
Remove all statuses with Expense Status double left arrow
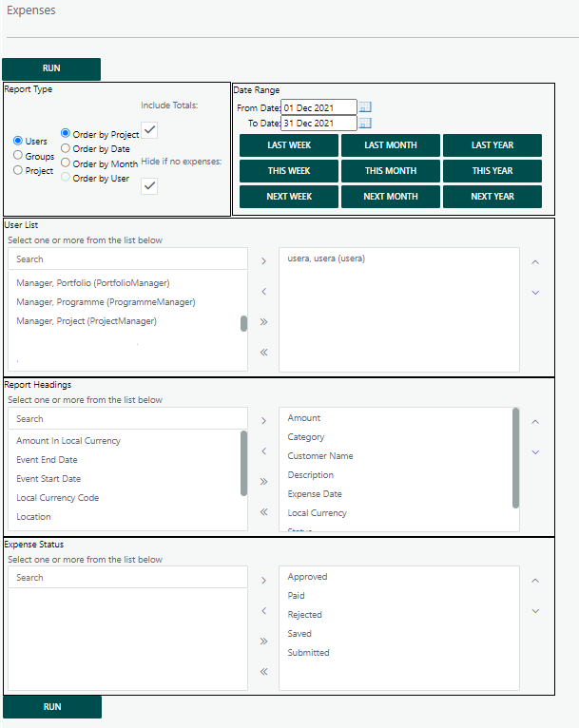pos(263,671)
